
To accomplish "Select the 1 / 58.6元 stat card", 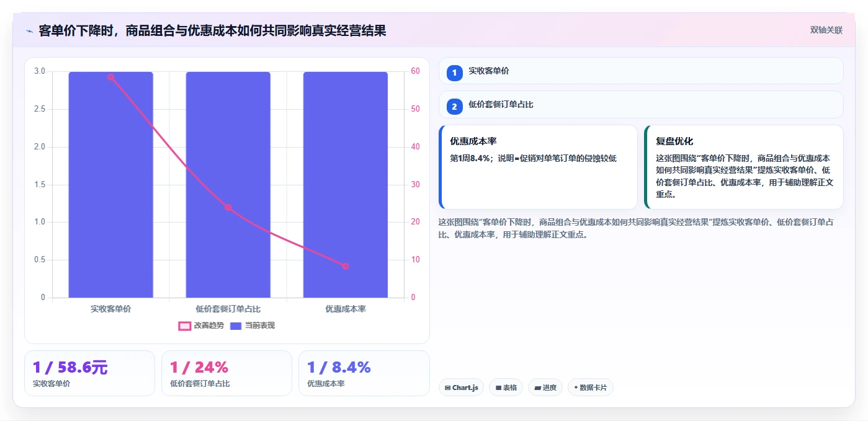I will [89, 373].
